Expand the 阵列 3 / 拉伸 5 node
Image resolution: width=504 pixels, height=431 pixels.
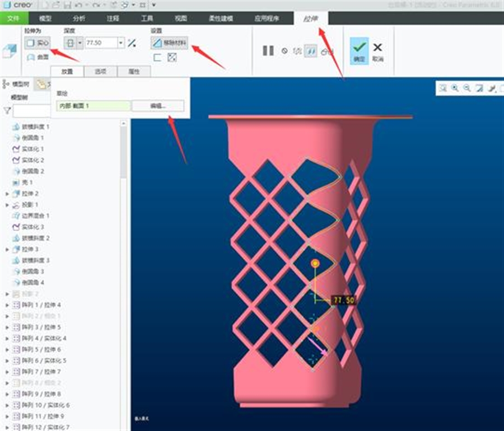7,327
